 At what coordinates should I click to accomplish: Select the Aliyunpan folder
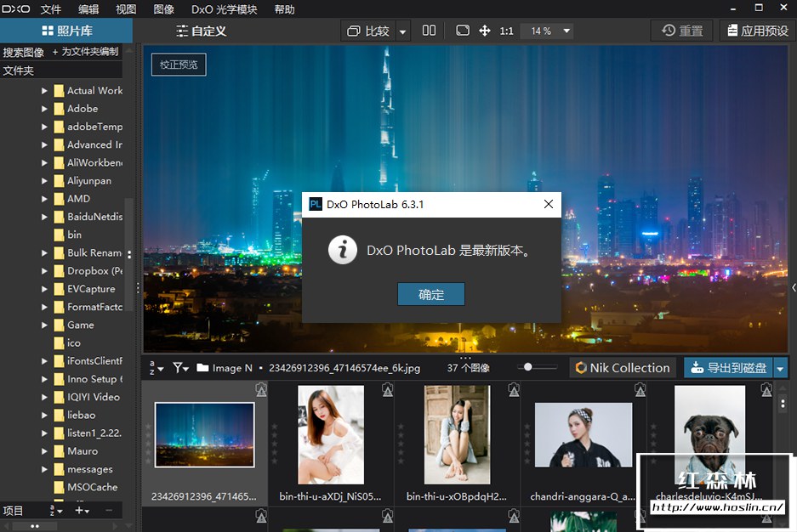83,181
